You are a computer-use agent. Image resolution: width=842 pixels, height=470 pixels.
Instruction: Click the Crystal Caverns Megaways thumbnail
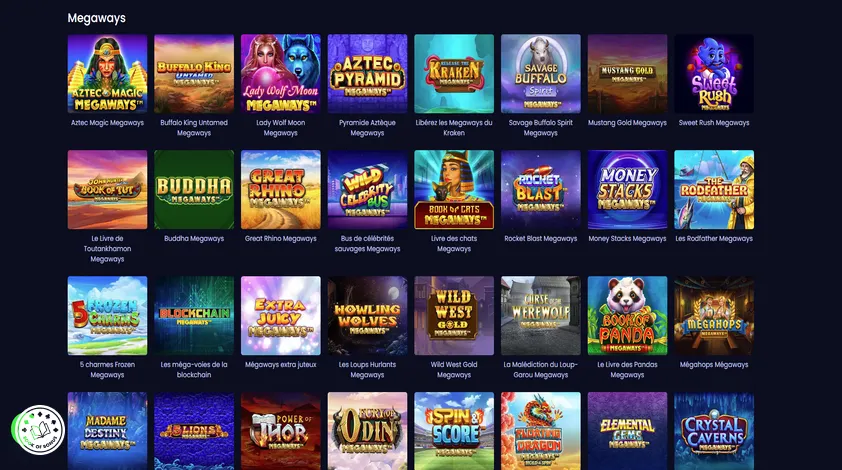click(x=714, y=431)
